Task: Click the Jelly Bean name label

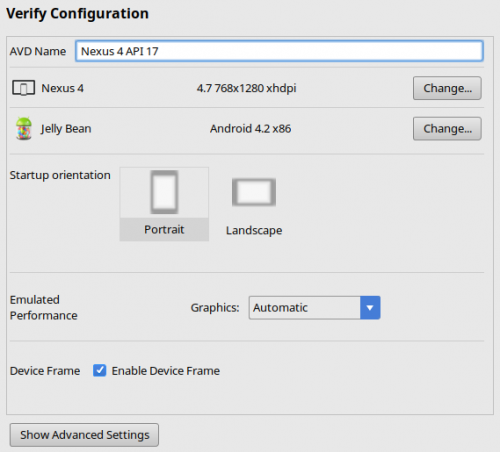Action: [x=66, y=129]
